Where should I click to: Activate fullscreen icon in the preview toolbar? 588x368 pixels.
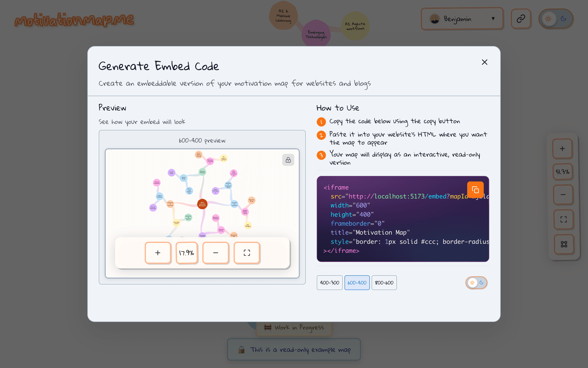tap(247, 253)
